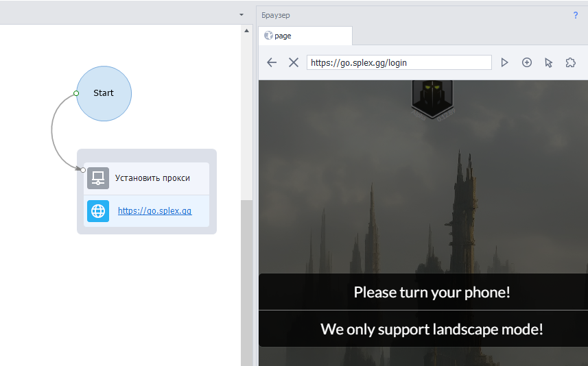588x366 pixels.
Task: Click the canvas vertical scrollbar thumb
Action: point(246,283)
